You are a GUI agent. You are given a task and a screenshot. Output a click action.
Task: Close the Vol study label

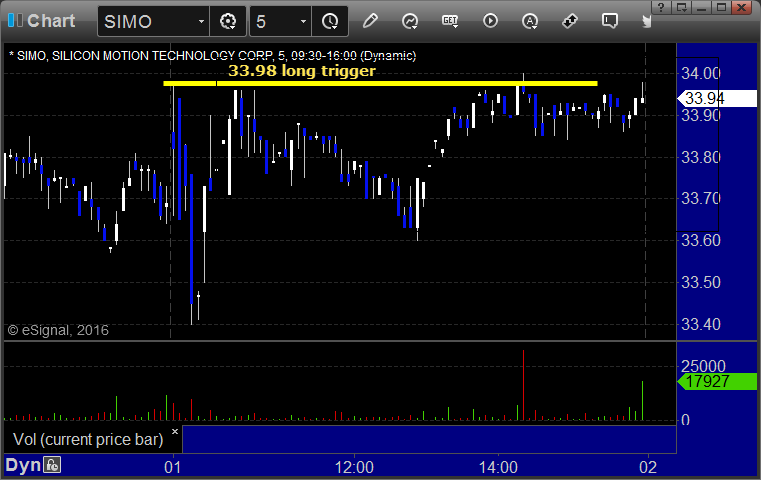(x=175, y=431)
